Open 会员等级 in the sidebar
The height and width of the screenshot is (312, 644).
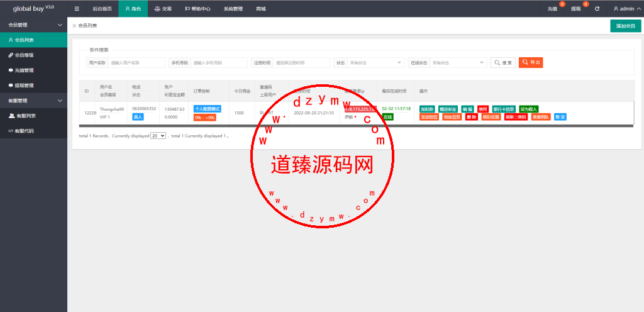coord(34,55)
